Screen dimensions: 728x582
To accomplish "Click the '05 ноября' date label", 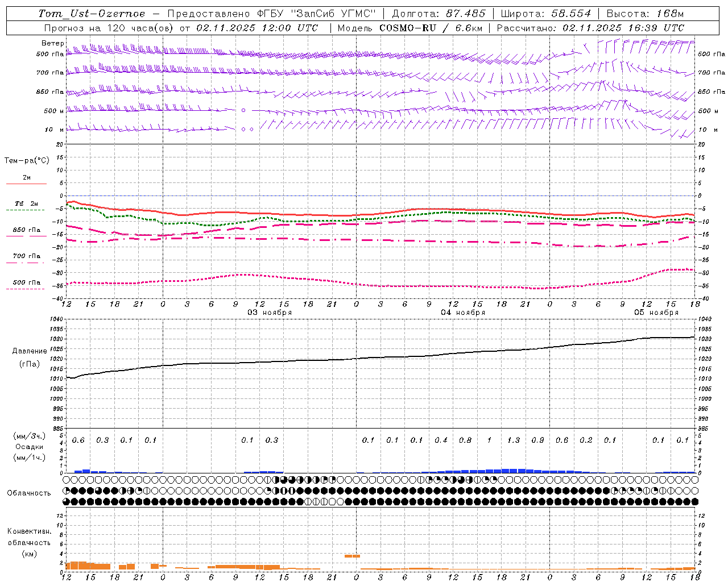I will [x=656, y=312].
